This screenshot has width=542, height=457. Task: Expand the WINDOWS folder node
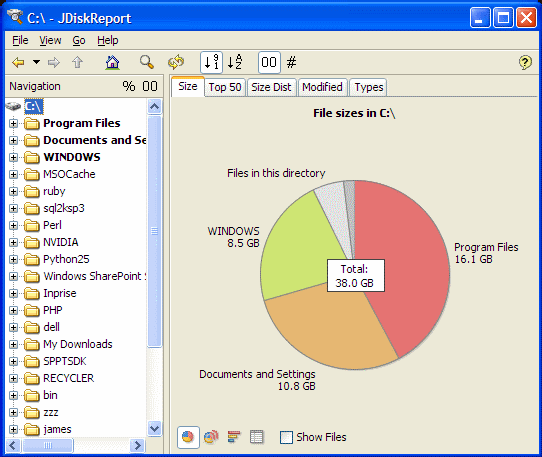pos(13,157)
